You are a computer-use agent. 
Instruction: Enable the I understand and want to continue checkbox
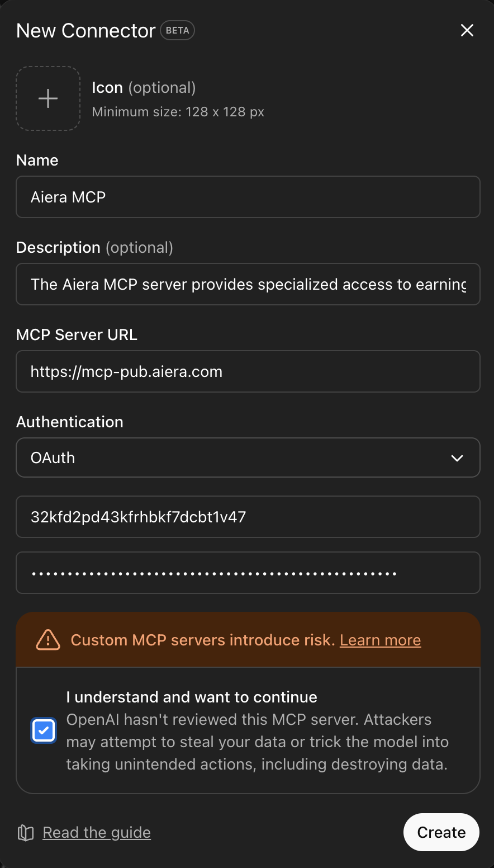(43, 730)
